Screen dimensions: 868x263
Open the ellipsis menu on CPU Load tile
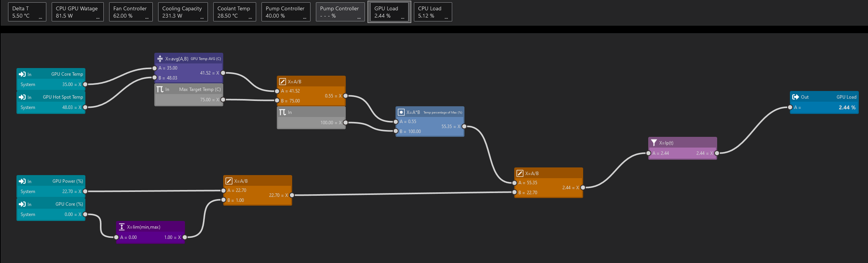[x=446, y=18]
